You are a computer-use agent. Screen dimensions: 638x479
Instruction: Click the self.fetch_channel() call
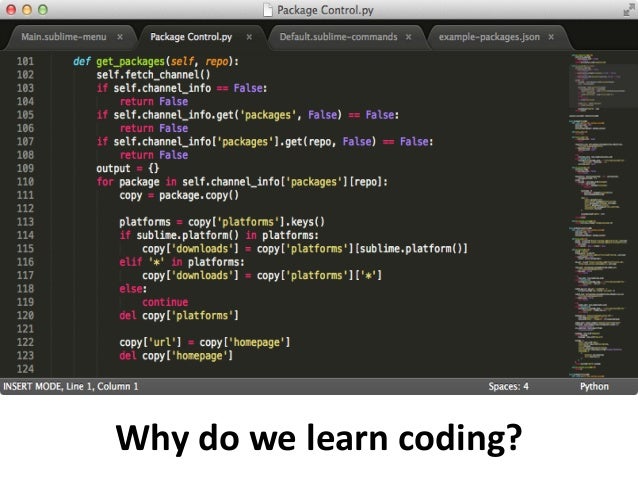[153, 75]
